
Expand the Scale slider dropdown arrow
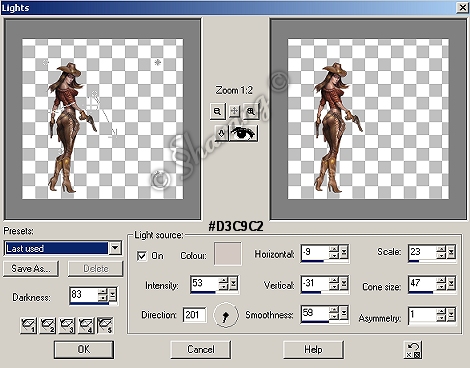coord(451,252)
